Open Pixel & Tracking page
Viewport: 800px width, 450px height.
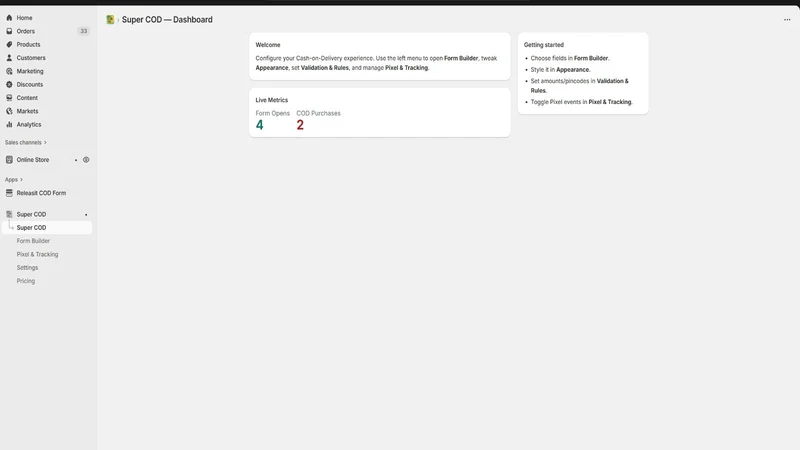tap(37, 254)
